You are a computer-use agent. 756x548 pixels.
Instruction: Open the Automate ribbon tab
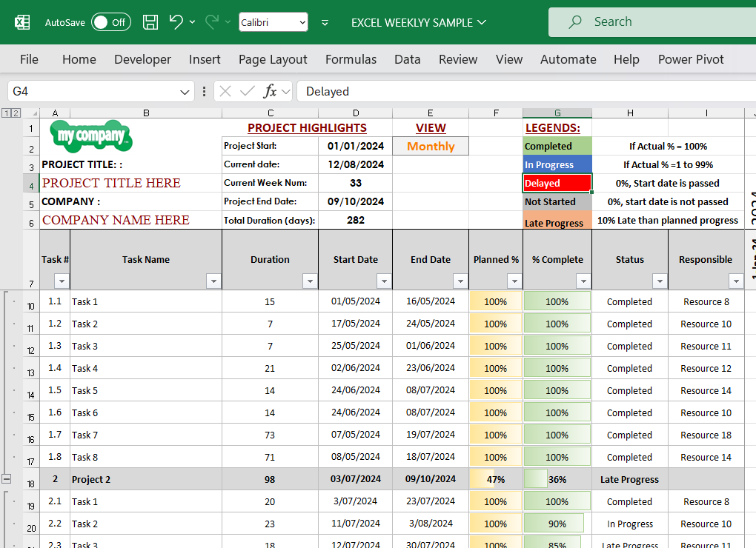[x=568, y=59]
